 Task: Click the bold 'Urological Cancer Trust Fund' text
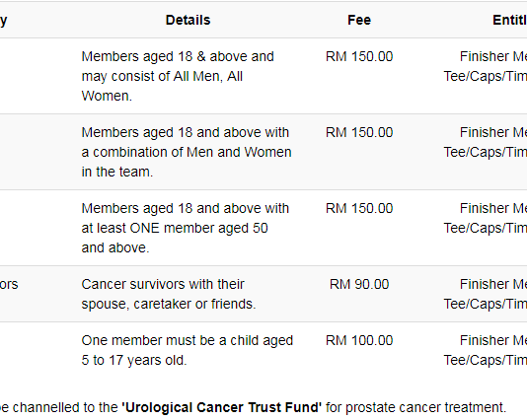coord(222,407)
